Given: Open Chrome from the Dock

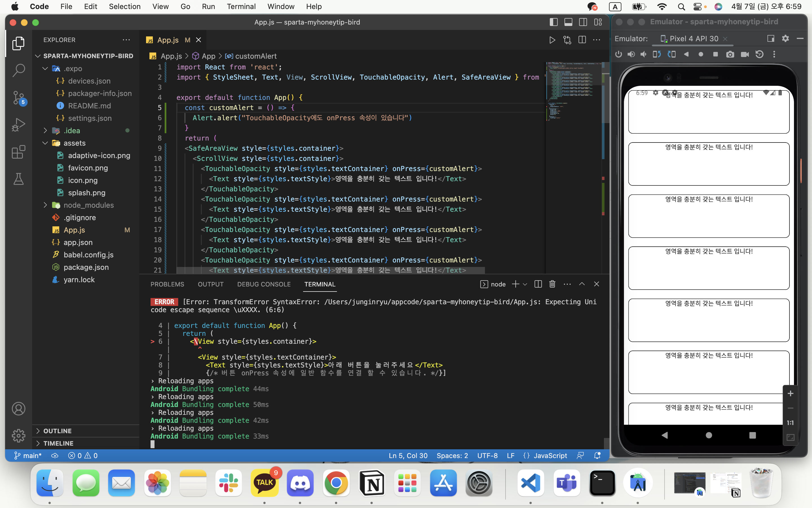Looking at the screenshot, I should [336, 483].
